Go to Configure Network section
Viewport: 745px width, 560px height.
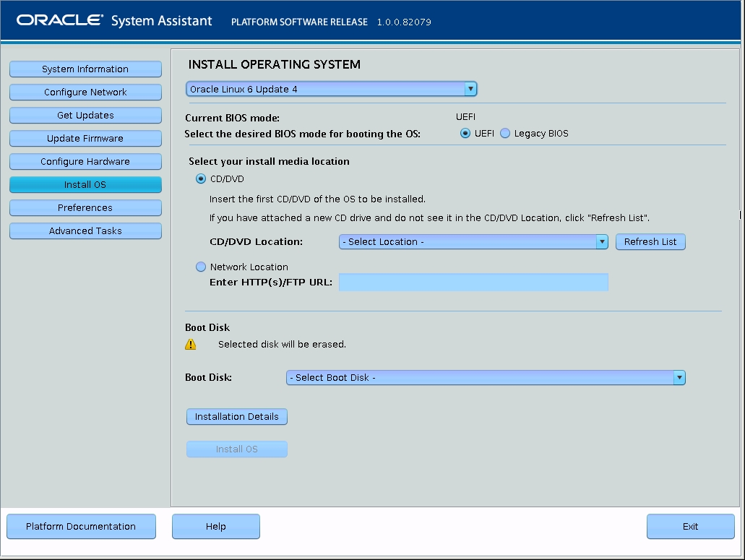[x=85, y=92]
